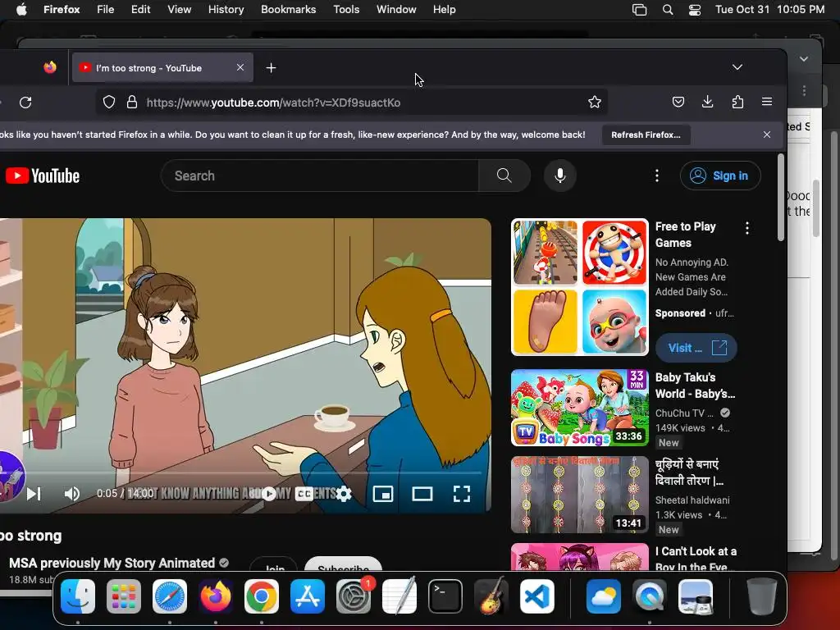Viewport: 840px width, 630px height.
Task: Close the "I'm too strong - YouTube" tab
Action: point(240,67)
